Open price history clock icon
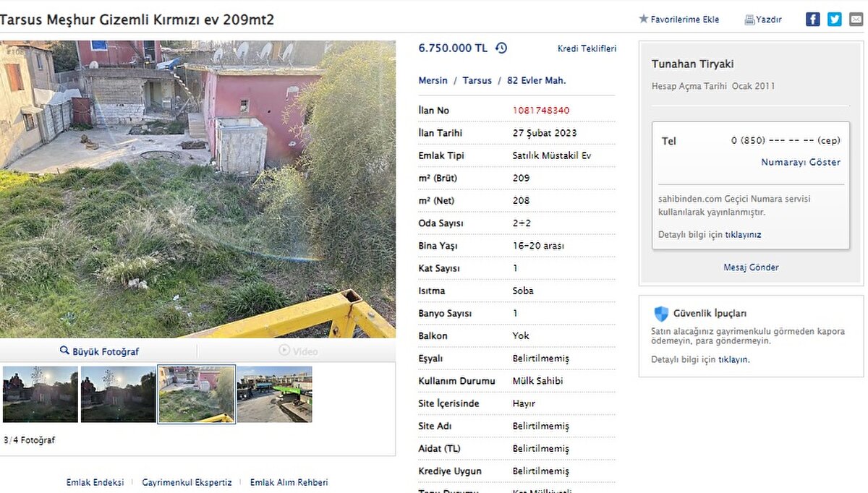 pos(501,48)
